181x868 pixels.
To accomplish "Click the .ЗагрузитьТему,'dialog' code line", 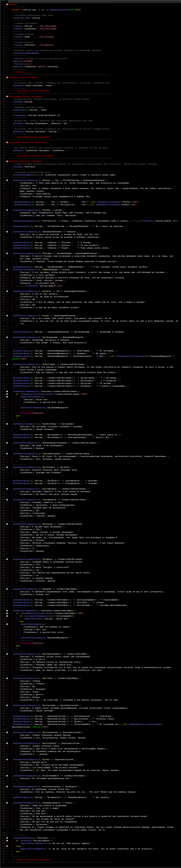I will click(26, 18).
